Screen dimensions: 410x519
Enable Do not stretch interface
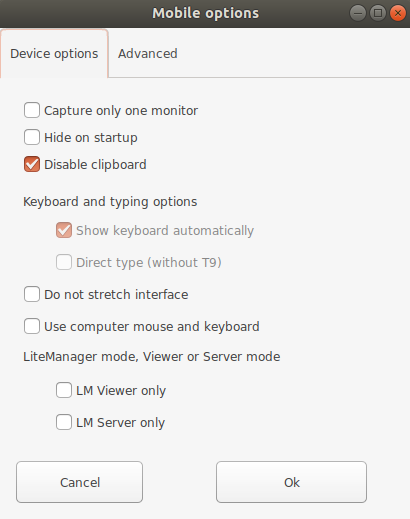[32, 294]
